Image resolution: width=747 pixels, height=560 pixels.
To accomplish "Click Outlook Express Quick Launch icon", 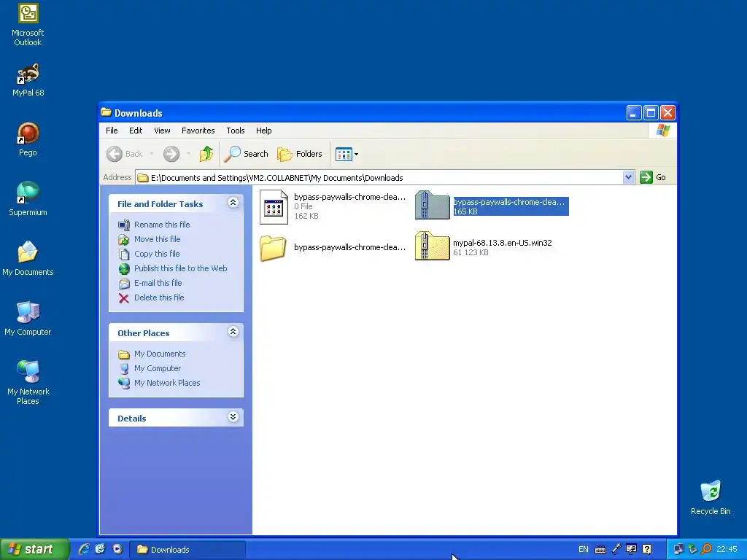I will [100, 549].
